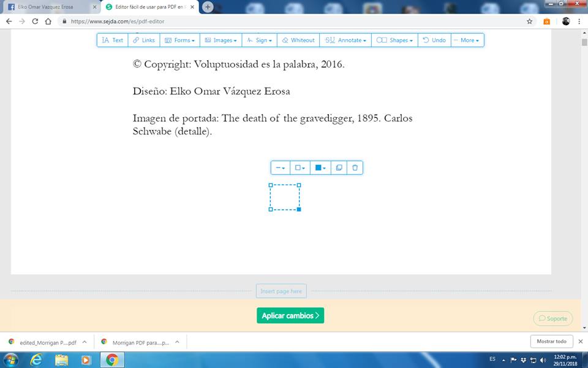The image size is (588, 368).
Task: Bookmark this page with the star icon
Action: [529, 21]
